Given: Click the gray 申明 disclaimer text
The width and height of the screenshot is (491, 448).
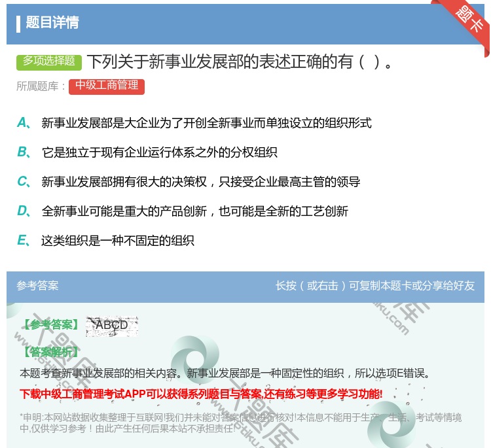Looking at the screenshot, I should tap(240, 422).
